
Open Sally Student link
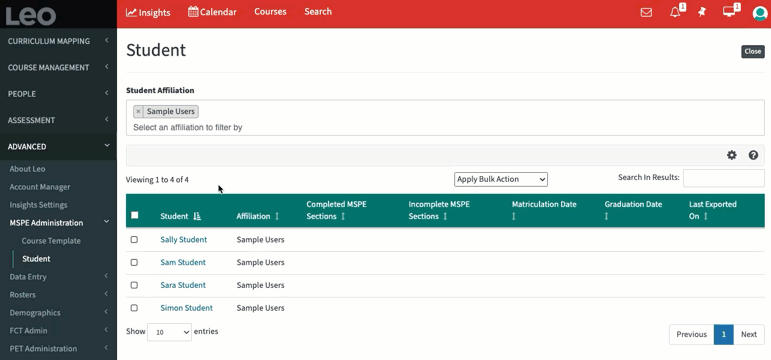(183, 240)
